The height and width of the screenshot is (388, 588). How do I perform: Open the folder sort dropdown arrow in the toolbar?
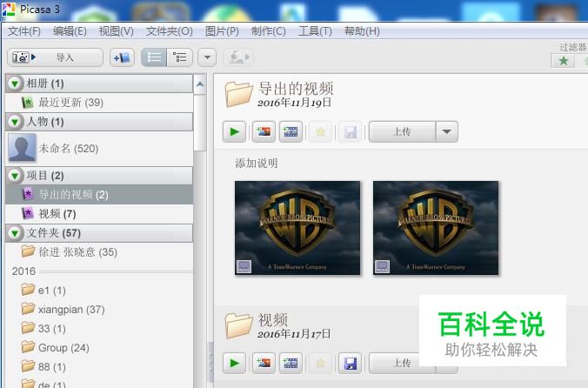(207, 57)
